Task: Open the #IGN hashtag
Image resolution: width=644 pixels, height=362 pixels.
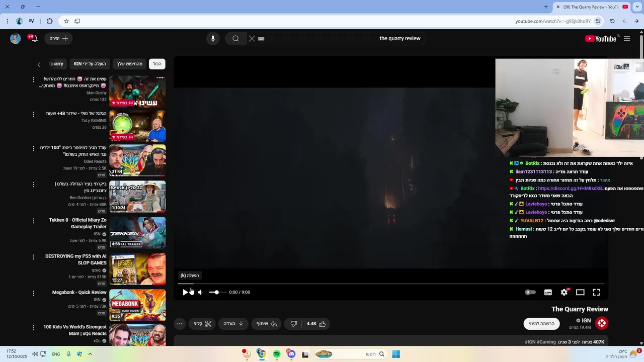Action: pyautogui.click(x=530, y=342)
